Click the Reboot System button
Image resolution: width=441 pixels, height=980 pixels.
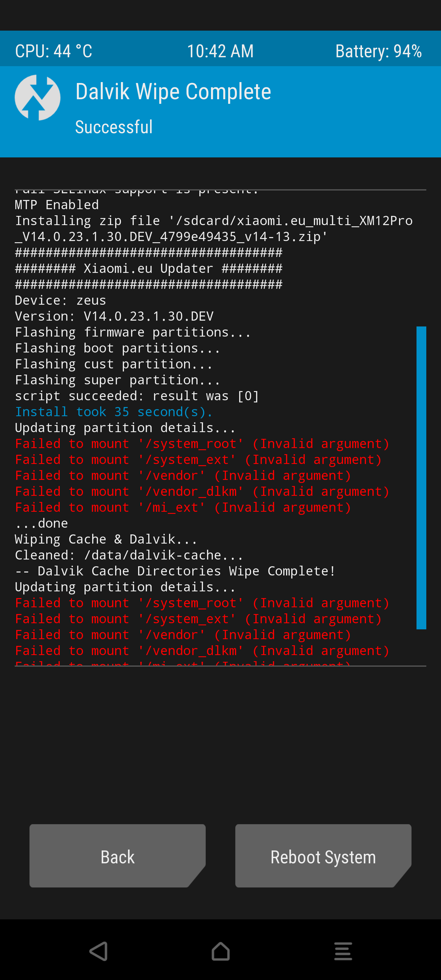pos(323,856)
